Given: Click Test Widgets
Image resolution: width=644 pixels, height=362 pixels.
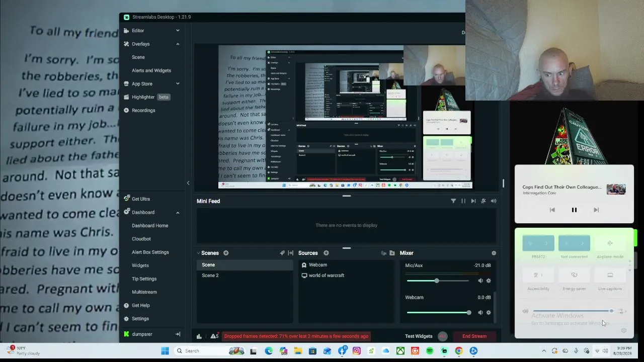Looking at the screenshot, I should point(419,336).
